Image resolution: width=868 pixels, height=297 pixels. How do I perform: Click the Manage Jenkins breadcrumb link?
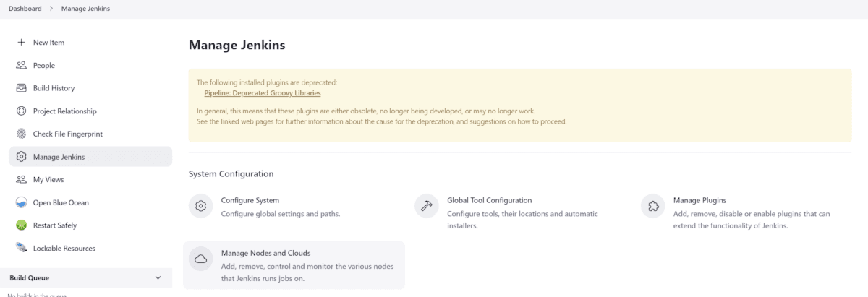pyautogui.click(x=85, y=9)
